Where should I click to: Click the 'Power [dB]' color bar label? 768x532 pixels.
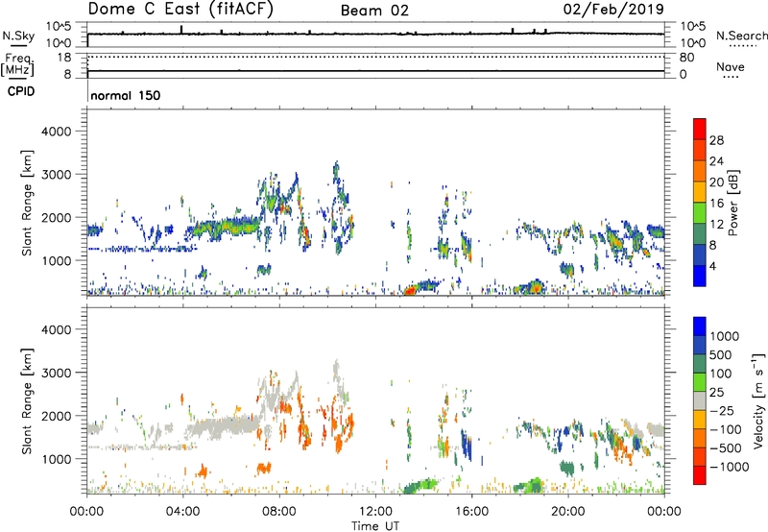tap(732, 203)
